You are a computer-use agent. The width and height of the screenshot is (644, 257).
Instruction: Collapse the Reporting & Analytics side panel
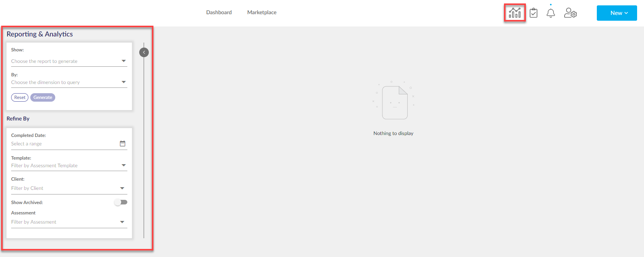[144, 52]
